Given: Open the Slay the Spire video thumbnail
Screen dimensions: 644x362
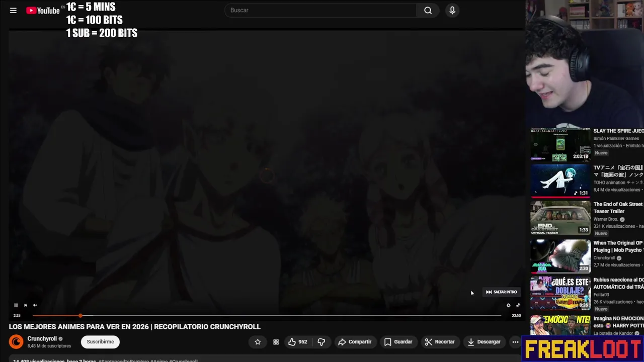Looking at the screenshot, I should click(560, 145).
